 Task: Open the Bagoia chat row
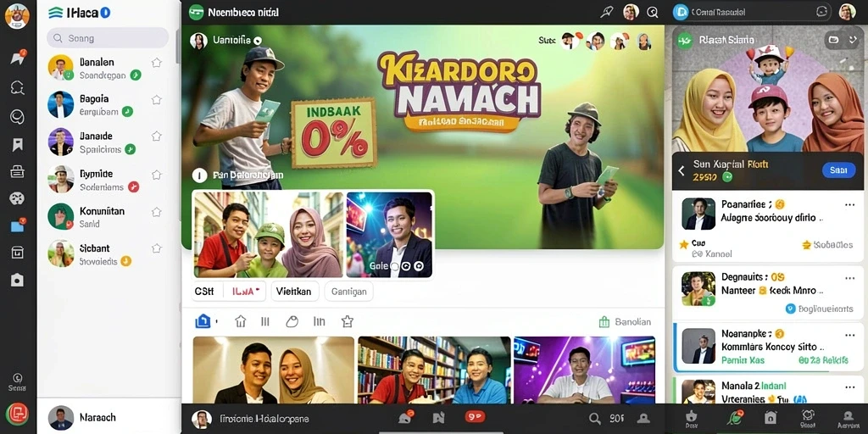pyautogui.click(x=108, y=104)
